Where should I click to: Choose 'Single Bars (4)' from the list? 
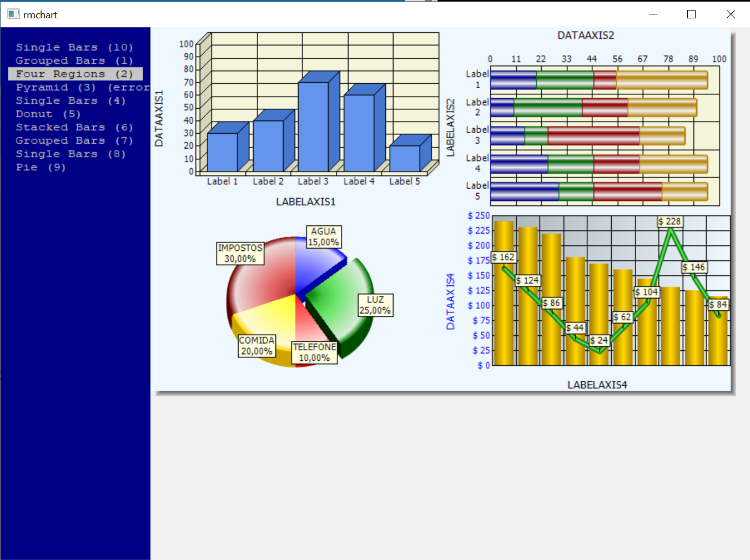point(71,100)
